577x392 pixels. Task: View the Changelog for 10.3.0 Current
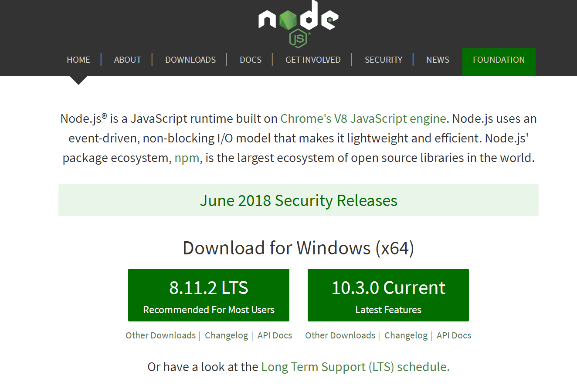406,335
